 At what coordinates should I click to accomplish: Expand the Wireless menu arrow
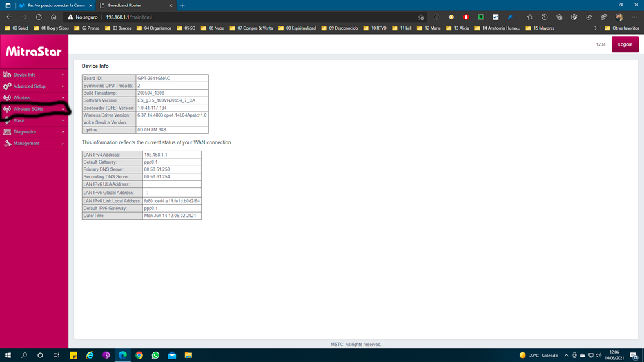(x=63, y=98)
